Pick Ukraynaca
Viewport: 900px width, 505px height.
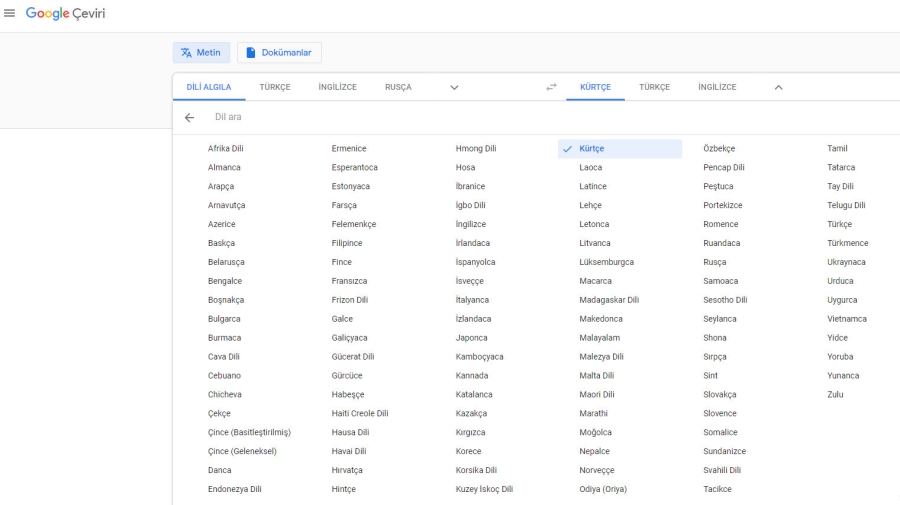(x=847, y=262)
